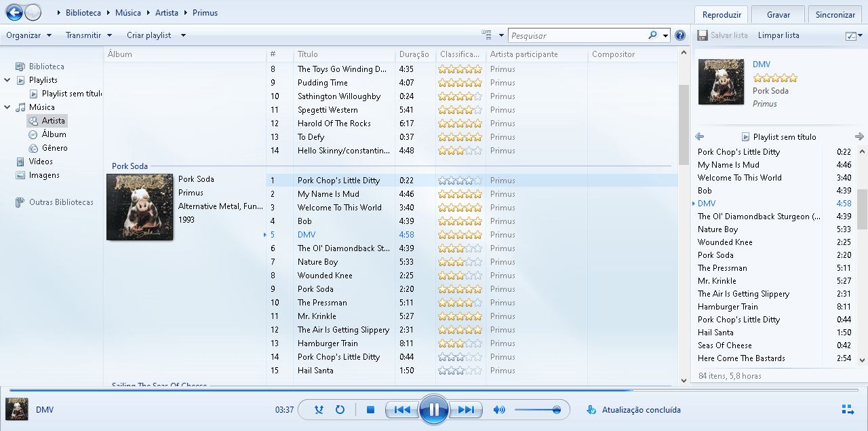Stop playback
Image resolution: width=868 pixels, height=431 pixels.
coord(370,410)
